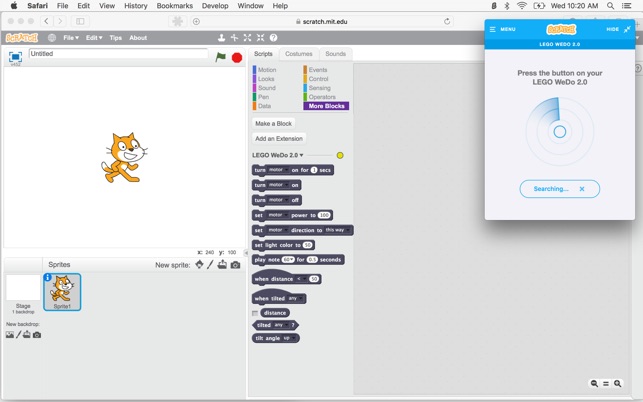Paint new backdrop brush icon
Image resolution: width=643 pixels, height=402 pixels.
click(x=18, y=335)
